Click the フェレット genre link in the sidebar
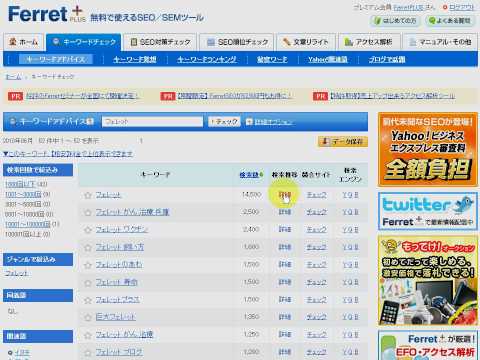Image resolution: width=480 pixels, height=360 pixels. [x=17, y=273]
